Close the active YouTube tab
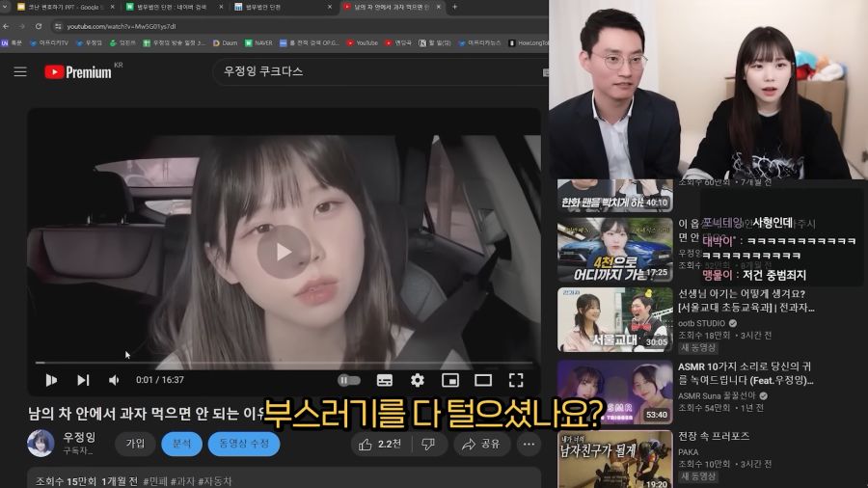 [439, 7]
